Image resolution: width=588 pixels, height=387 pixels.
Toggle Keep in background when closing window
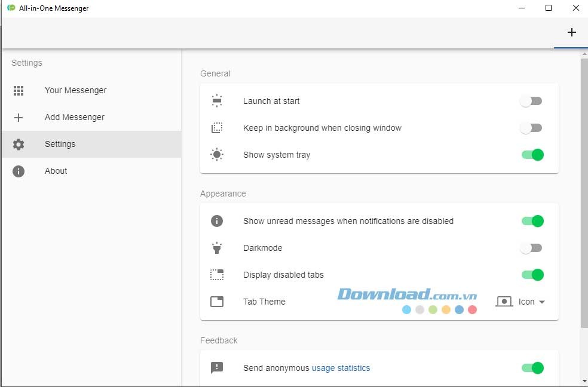531,128
